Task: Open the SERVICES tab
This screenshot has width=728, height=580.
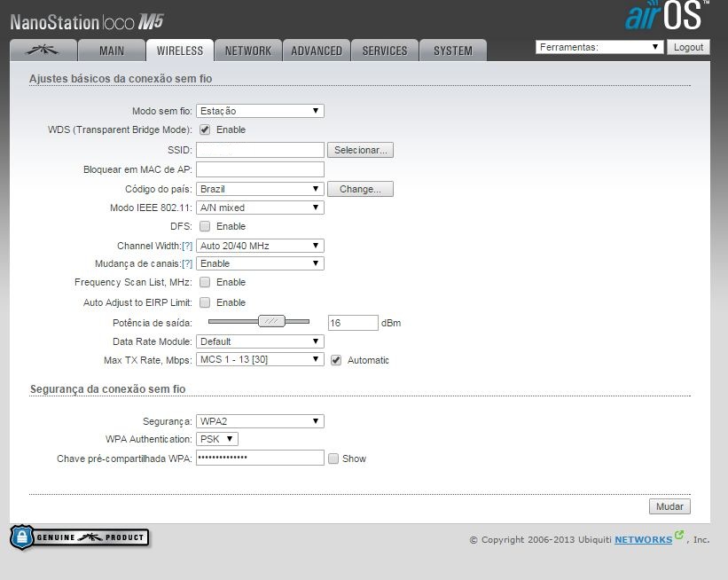Action: (385, 51)
